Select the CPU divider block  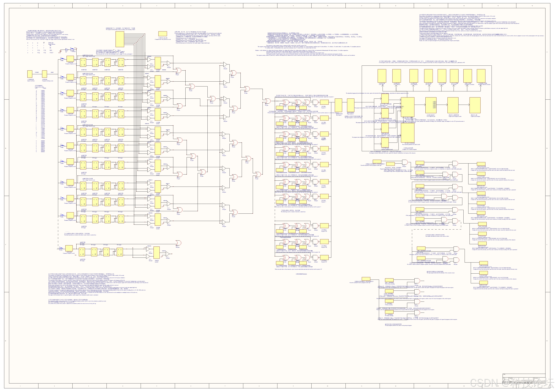pyautogui.click(x=429, y=76)
